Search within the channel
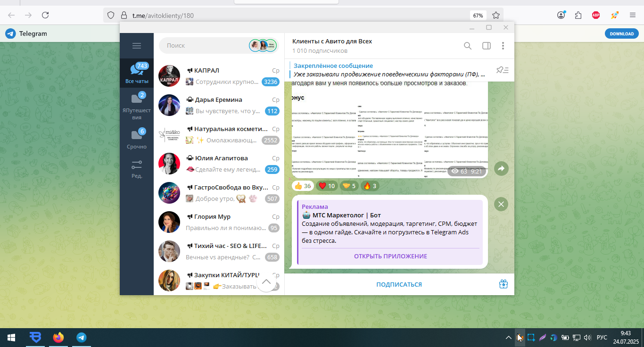 tap(467, 46)
